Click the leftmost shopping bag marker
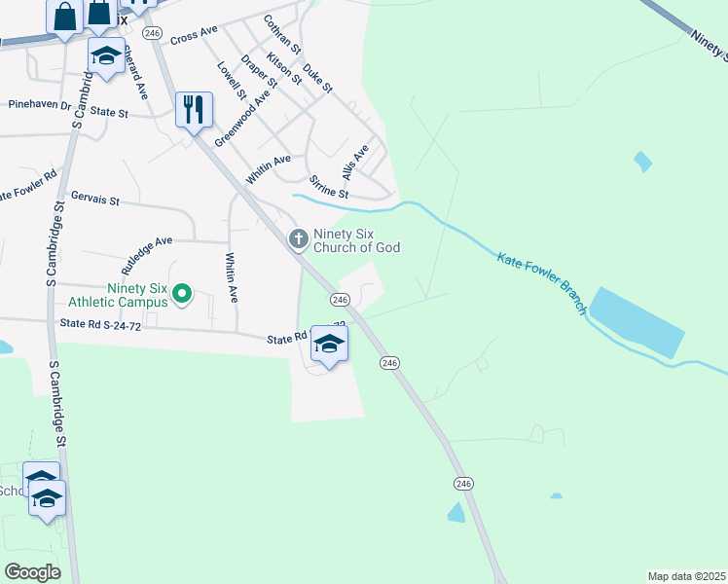The width and height of the screenshot is (728, 584). [64, 18]
